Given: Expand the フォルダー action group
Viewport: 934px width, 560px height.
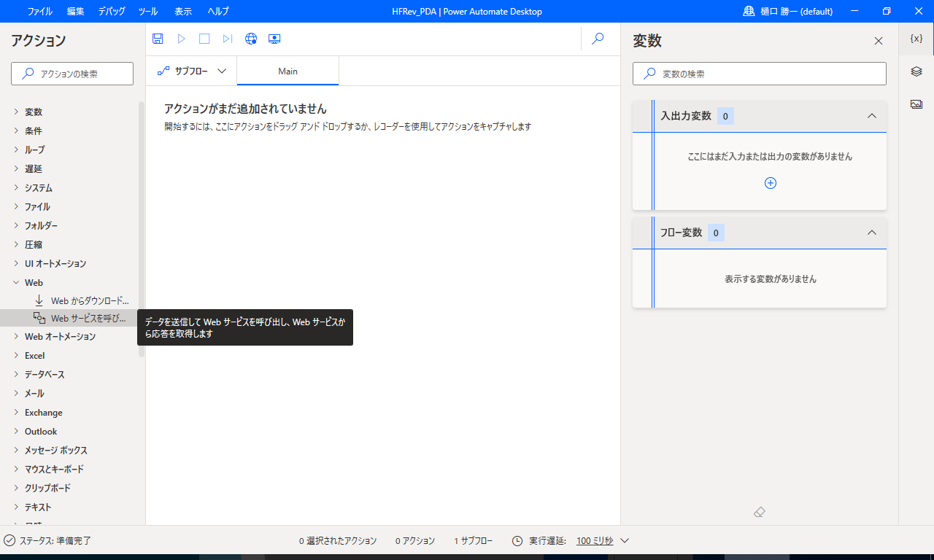Looking at the screenshot, I should click(17, 225).
